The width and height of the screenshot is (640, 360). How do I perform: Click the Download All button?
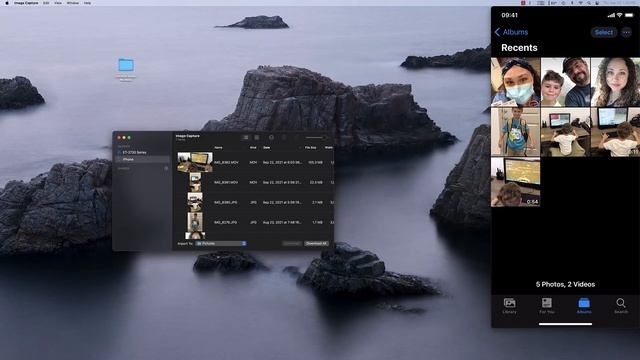[x=316, y=243]
